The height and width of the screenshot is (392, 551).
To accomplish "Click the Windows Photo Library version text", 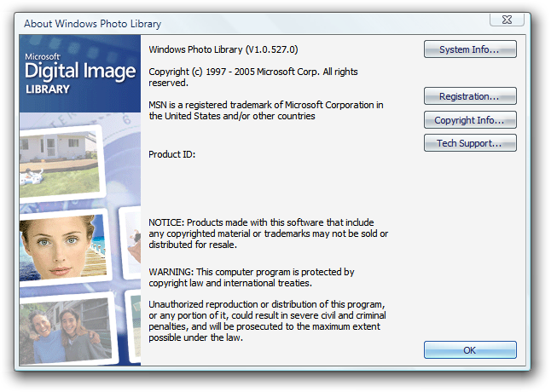I will click(223, 49).
